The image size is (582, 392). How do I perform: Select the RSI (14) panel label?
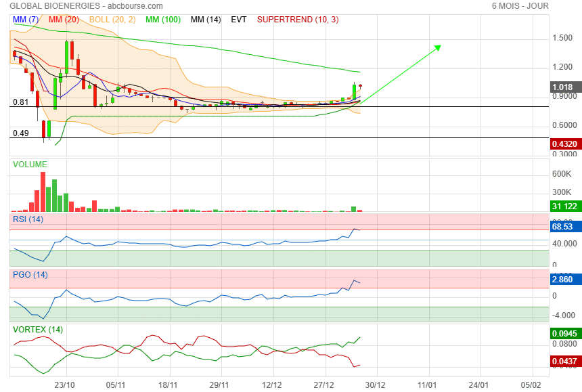[x=28, y=219]
